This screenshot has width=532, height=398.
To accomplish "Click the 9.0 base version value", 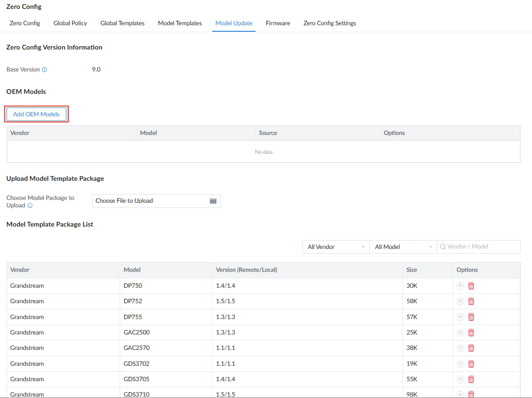I will (x=96, y=70).
